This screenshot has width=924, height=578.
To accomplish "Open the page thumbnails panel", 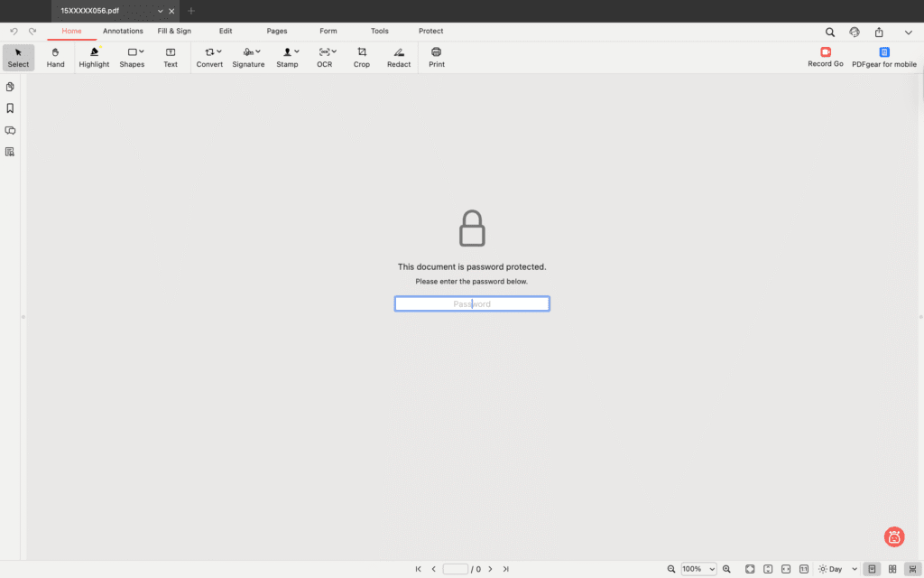I will click(x=9, y=87).
